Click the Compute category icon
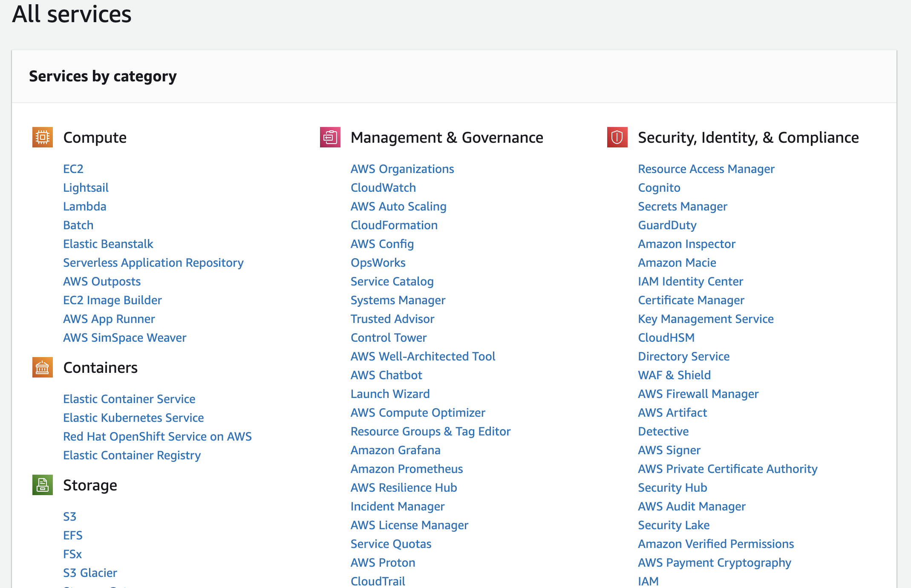The width and height of the screenshot is (911, 588). click(42, 137)
